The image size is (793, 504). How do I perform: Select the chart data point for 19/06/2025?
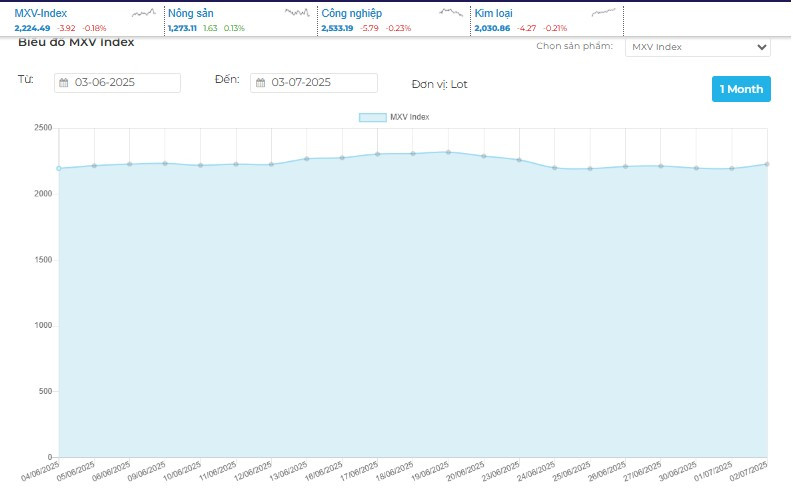tap(448, 152)
